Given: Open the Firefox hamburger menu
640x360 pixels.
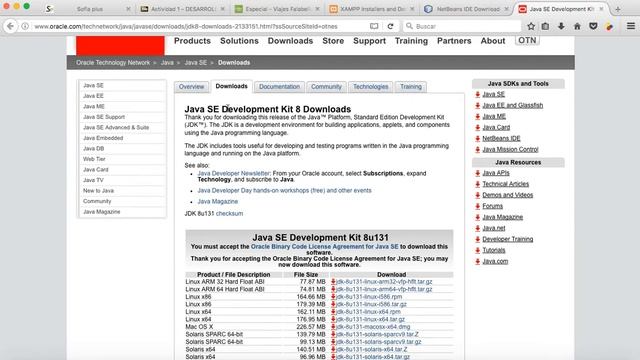Looking at the screenshot, I should [631, 26].
